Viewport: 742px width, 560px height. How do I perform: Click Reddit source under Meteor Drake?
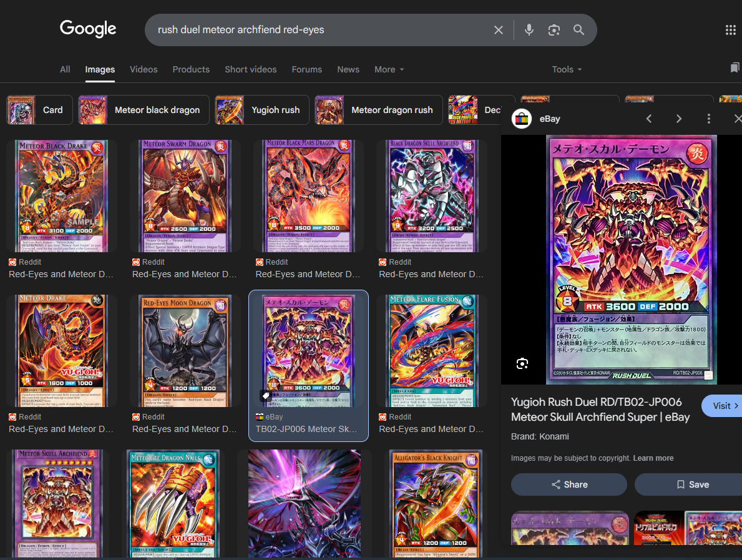click(x=25, y=417)
